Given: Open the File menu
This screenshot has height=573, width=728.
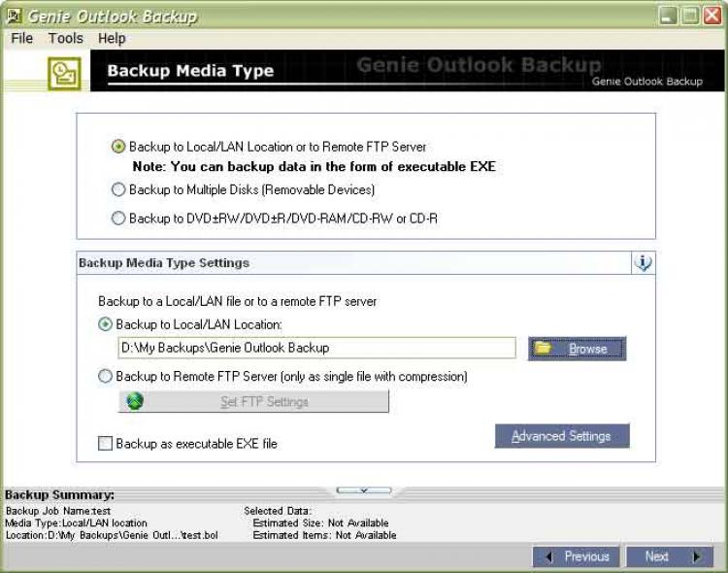Looking at the screenshot, I should tap(21, 39).
